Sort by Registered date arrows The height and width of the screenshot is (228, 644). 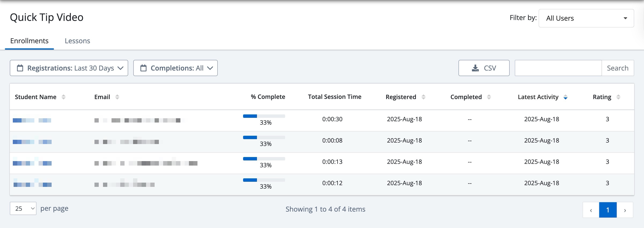tap(423, 97)
